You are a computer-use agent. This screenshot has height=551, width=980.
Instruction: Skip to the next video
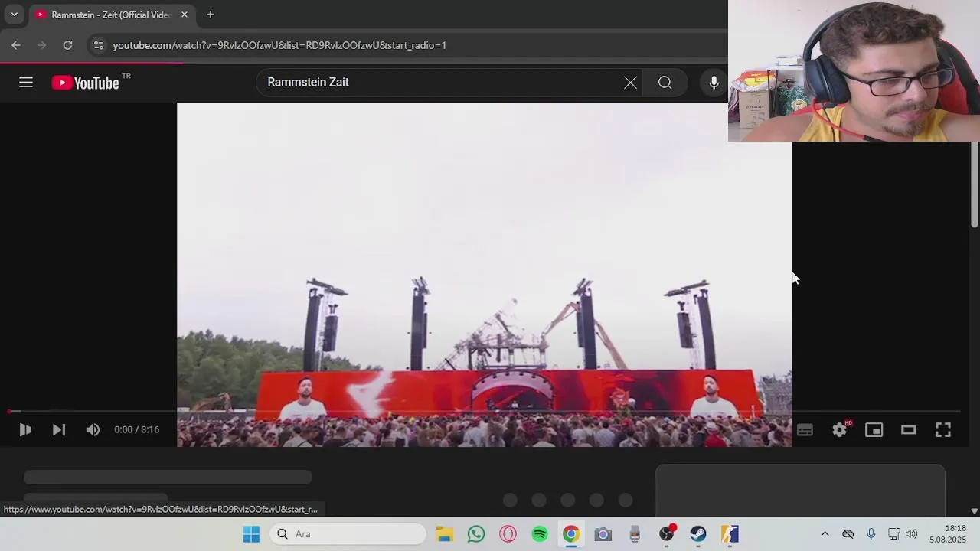pos(59,430)
